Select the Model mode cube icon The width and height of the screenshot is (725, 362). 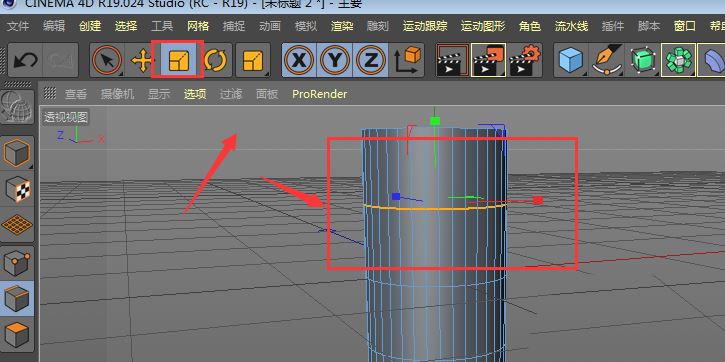coord(17,153)
